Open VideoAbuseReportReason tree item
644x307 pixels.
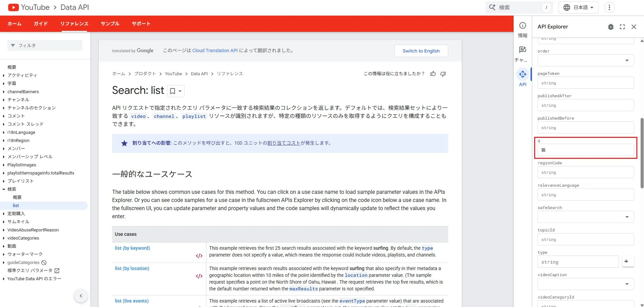pos(33,230)
